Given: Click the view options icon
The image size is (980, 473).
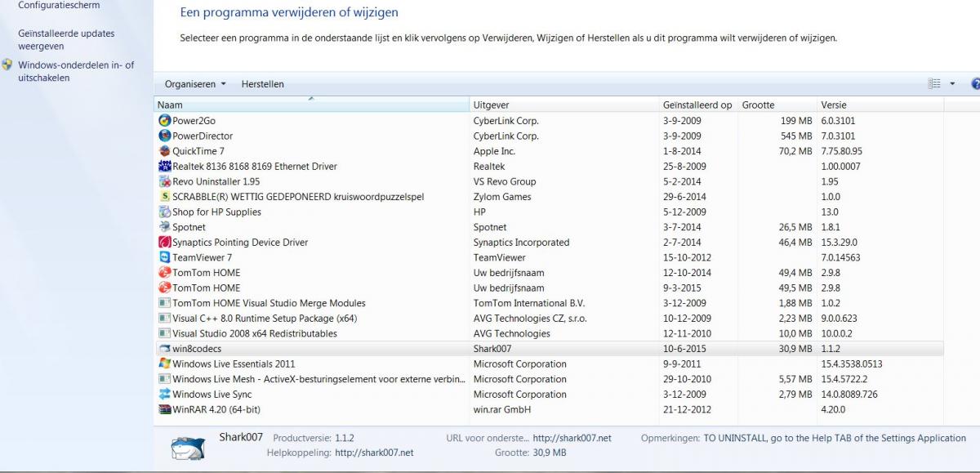Looking at the screenshot, I should click(934, 84).
